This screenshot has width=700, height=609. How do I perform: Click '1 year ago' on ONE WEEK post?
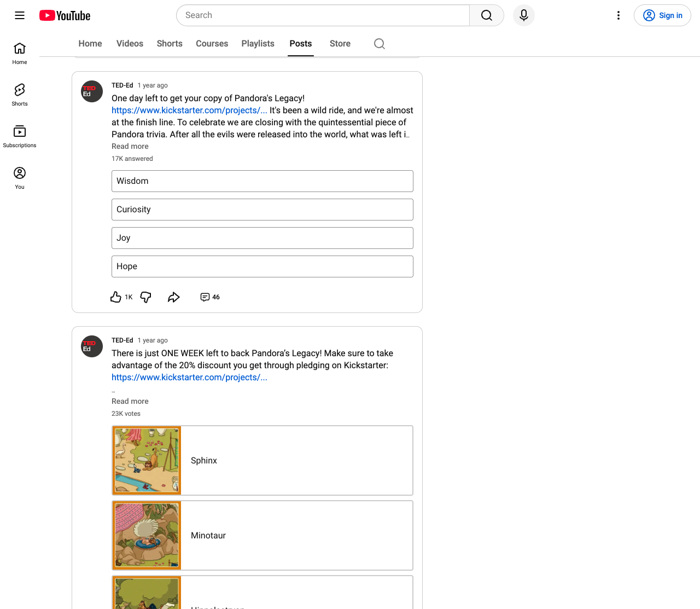point(153,340)
